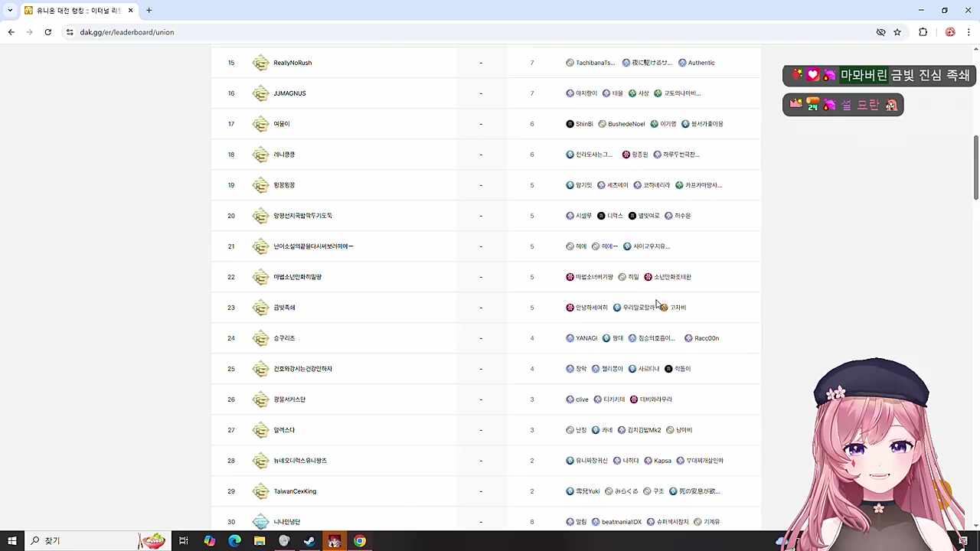
Task: Open the tab search dropdown arrow
Action: 10,11
